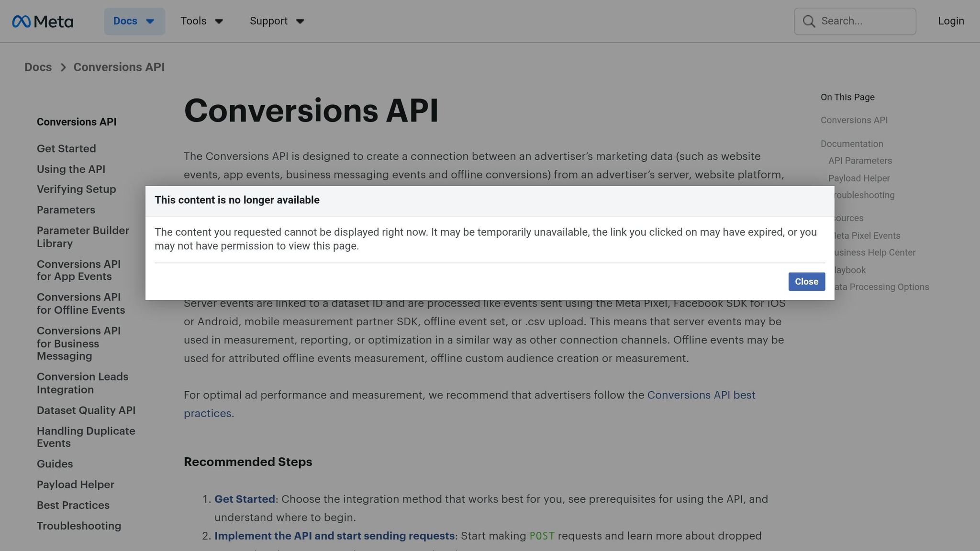
Task: Open Conversions API best practices link
Action: pos(701,395)
